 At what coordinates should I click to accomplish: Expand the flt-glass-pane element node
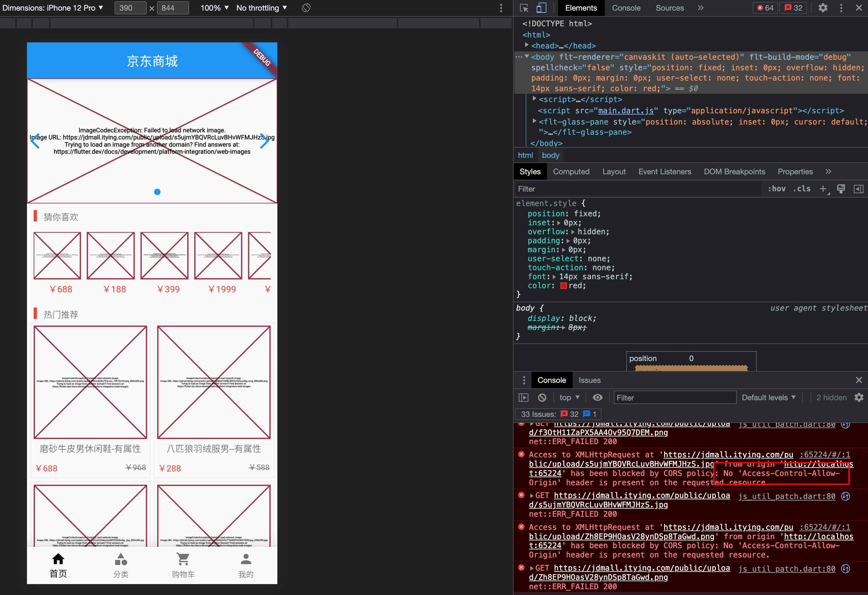[x=534, y=121]
